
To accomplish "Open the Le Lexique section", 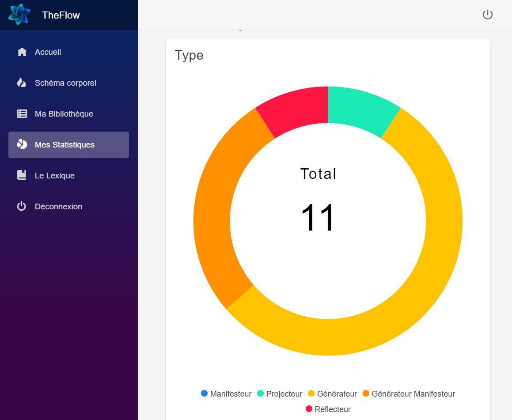I will coord(55,175).
